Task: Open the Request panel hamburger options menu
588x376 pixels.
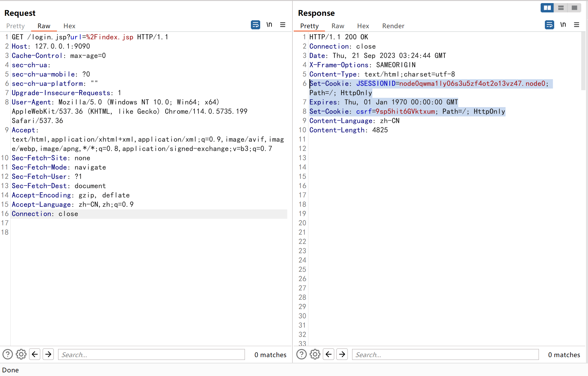Action: 283,25
